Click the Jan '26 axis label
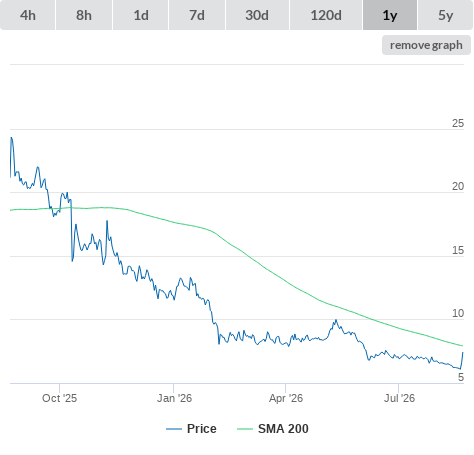 tap(174, 398)
